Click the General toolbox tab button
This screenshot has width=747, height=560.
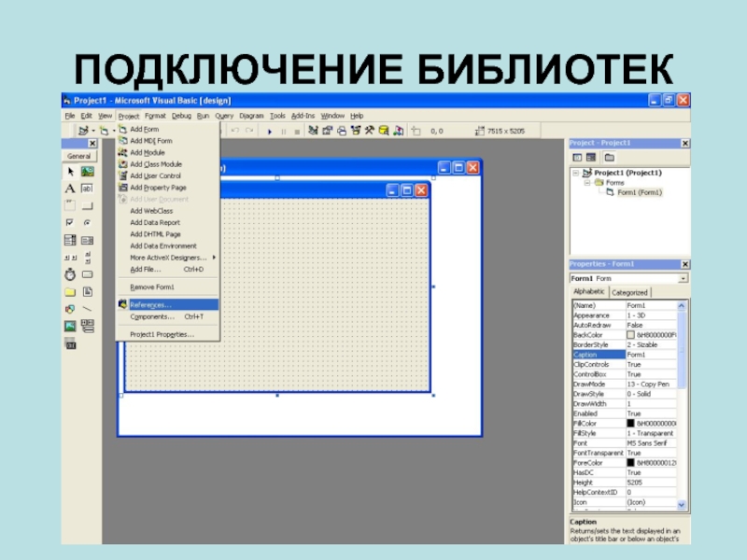(x=79, y=157)
